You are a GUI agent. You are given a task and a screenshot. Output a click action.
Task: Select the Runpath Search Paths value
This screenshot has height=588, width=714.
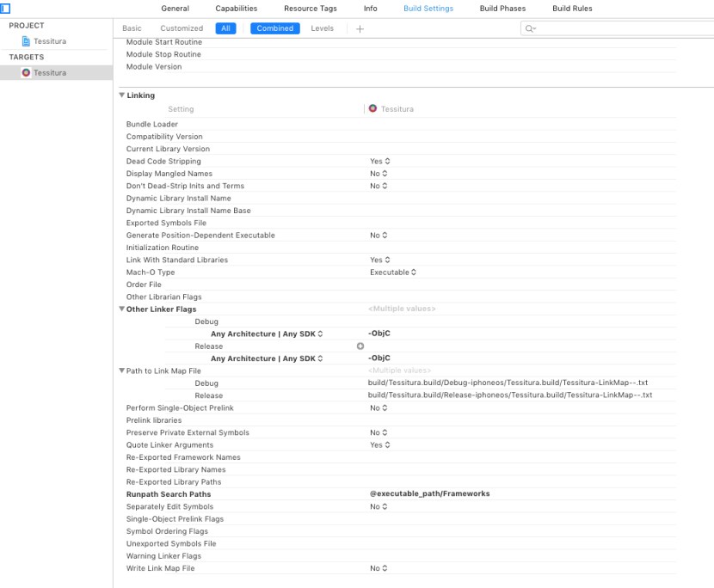coord(428,494)
